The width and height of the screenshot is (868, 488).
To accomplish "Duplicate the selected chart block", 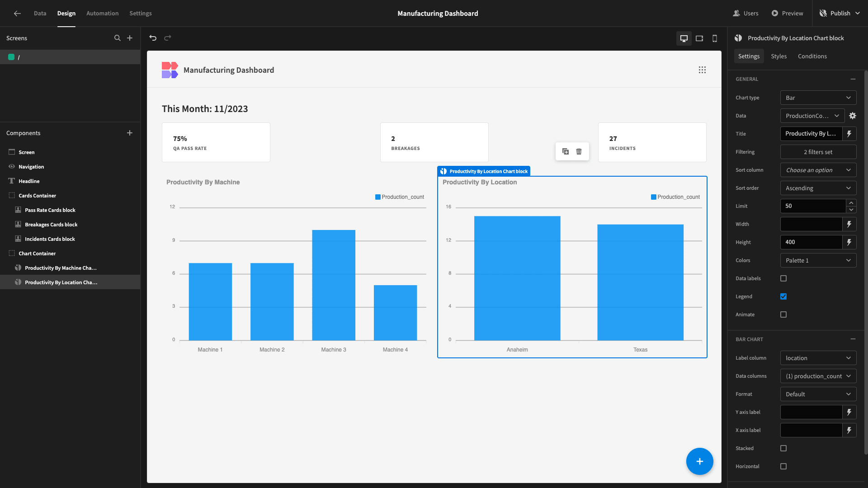I will [566, 151].
